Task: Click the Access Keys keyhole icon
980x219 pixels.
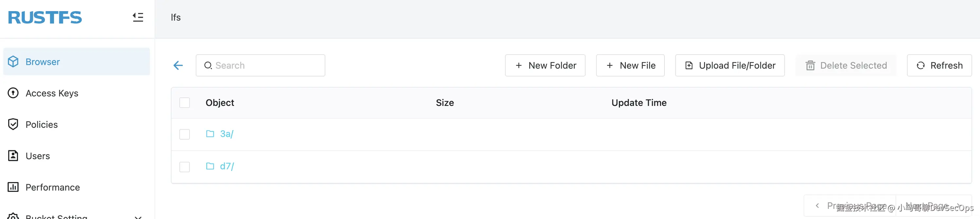Action: 13,93
